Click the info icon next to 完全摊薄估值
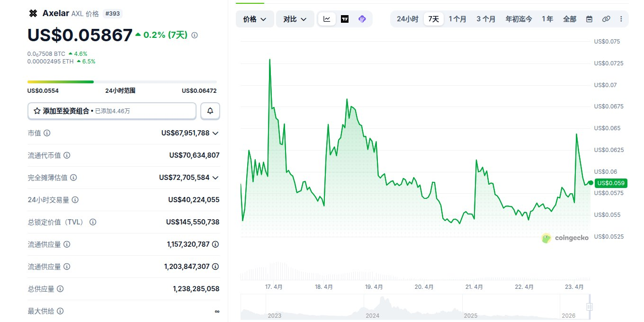 pos(73,178)
